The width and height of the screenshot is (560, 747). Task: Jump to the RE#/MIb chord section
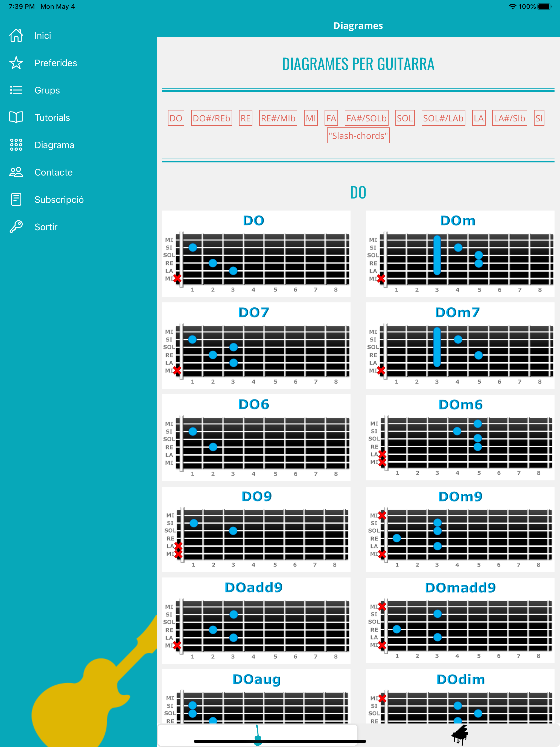pos(278,118)
